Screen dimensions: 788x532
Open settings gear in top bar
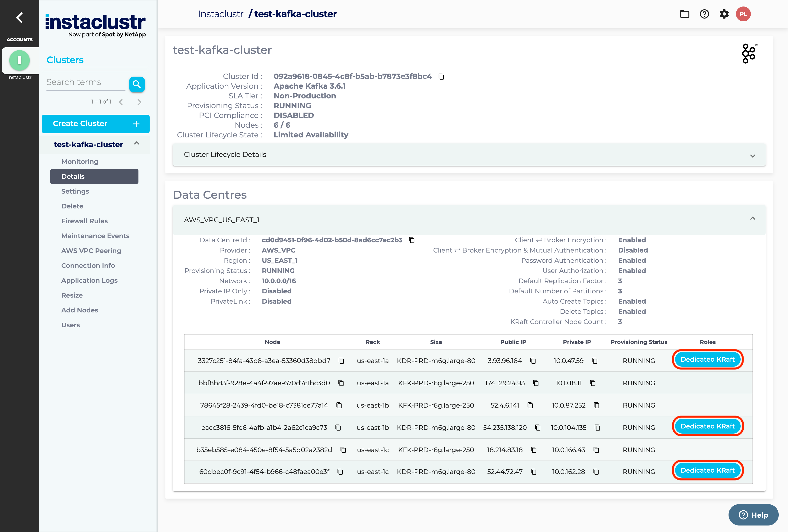pos(724,14)
